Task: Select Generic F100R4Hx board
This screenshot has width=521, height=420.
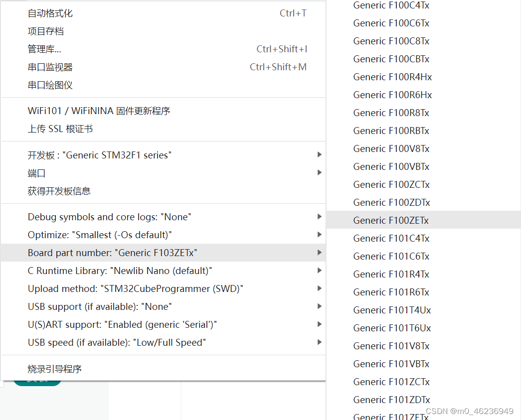Action: [424, 77]
